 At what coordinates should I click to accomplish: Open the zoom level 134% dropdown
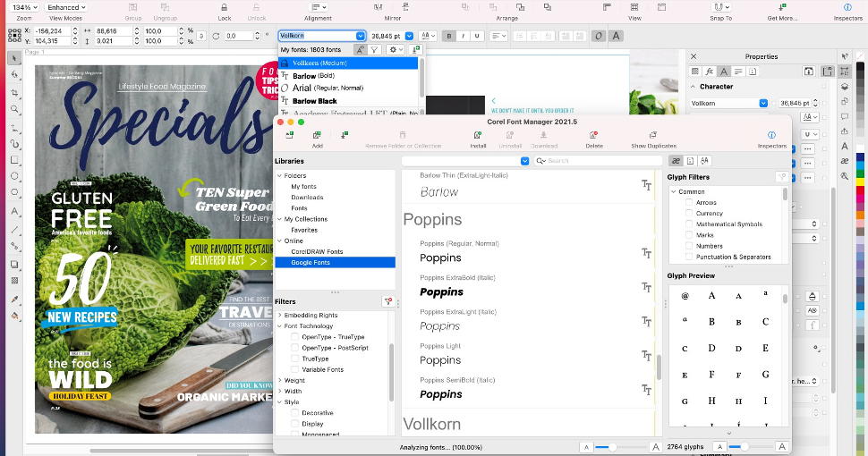click(x=24, y=7)
